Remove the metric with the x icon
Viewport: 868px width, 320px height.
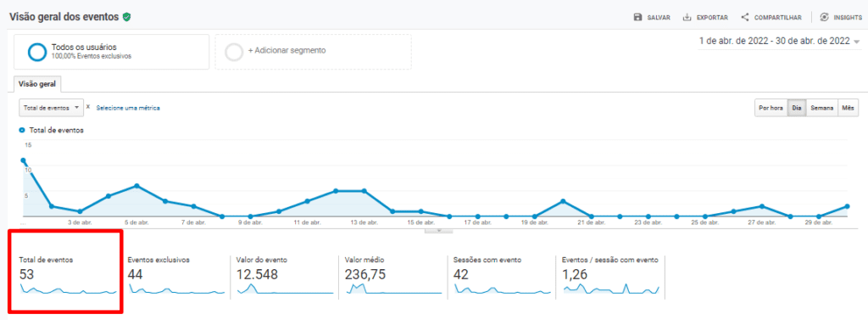tap(88, 107)
